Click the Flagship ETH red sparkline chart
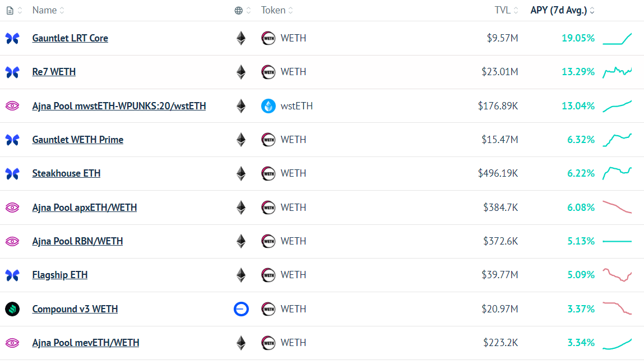 click(x=617, y=274)
